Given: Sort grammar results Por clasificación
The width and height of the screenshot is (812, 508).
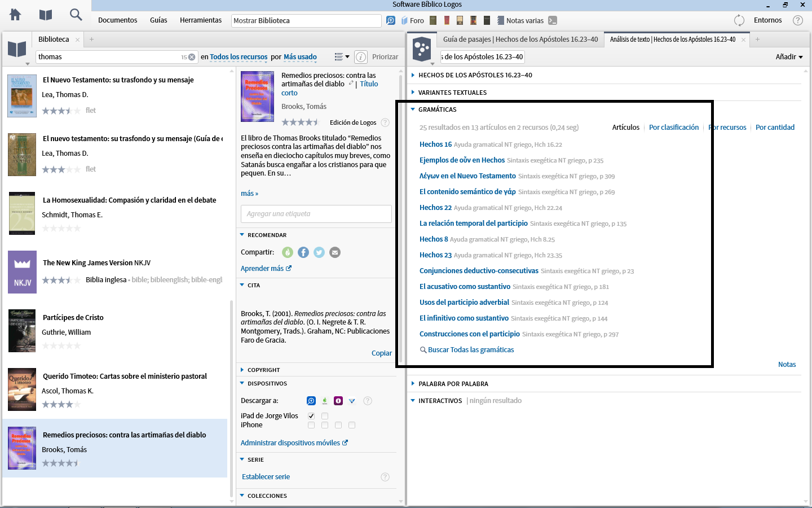Looking at the screenshot, I should [674, 128].
